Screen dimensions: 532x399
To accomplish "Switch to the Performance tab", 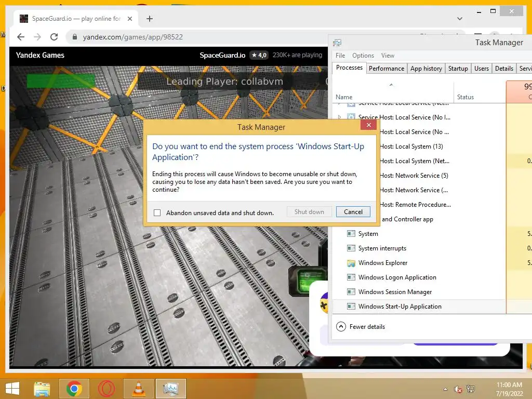I will point(387,69).
